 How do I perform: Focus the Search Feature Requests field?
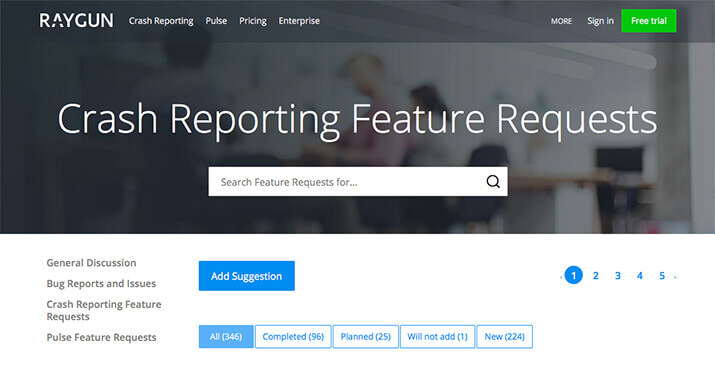coord(358,182)
